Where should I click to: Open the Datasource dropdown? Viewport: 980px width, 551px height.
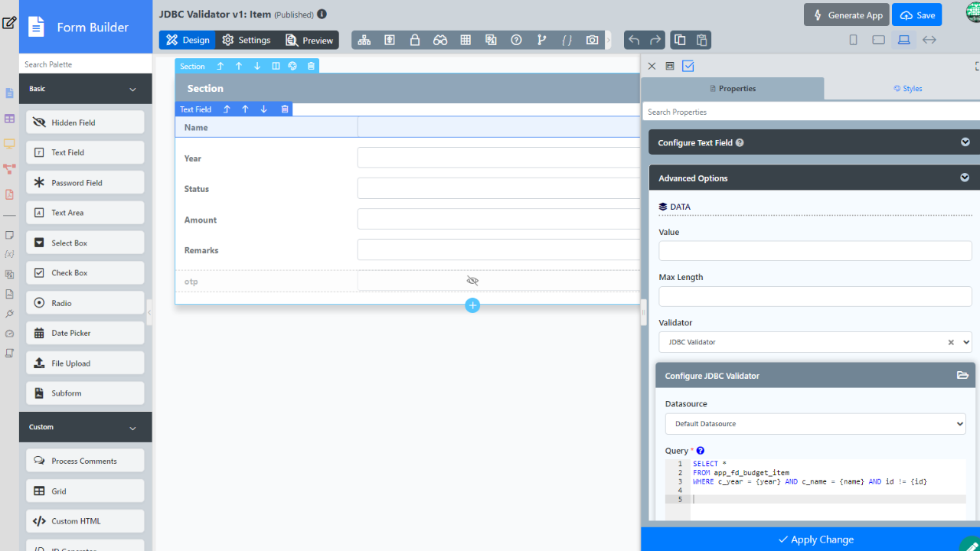(x=815, y=423)
